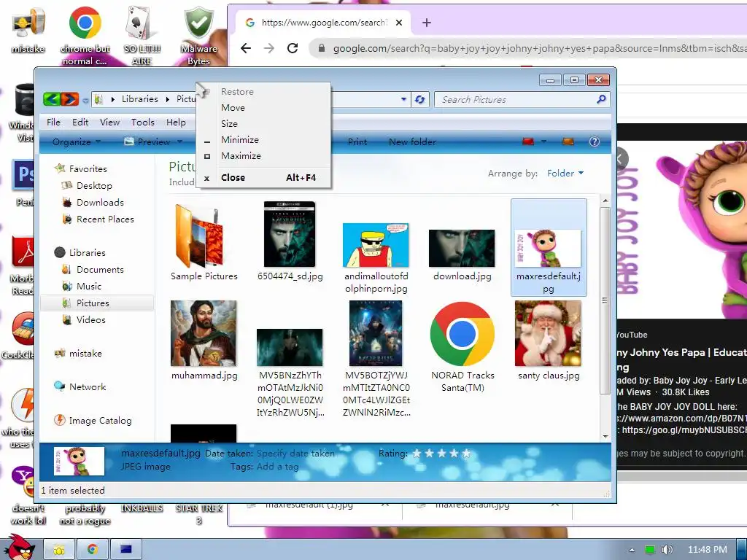Viewport: 747px width, 560px height.
Task: Close the google.com/search Chrome tab
Action: [x=399, y=23]
